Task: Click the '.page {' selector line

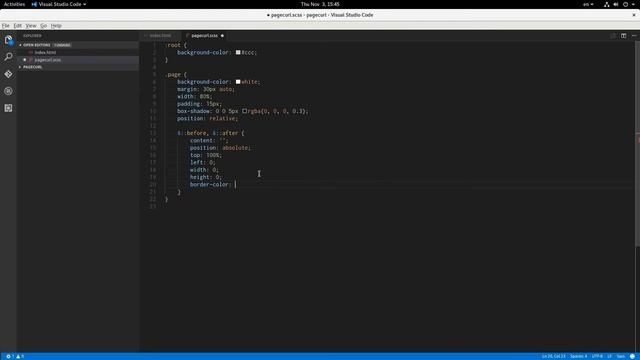Action: [x=176, y=74]
